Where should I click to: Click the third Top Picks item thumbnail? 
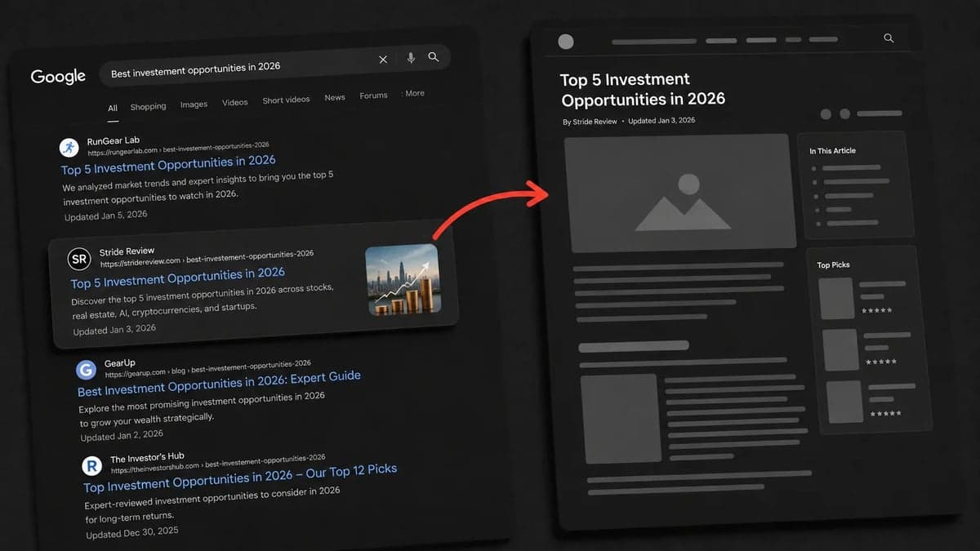click(x=844, y=402)
